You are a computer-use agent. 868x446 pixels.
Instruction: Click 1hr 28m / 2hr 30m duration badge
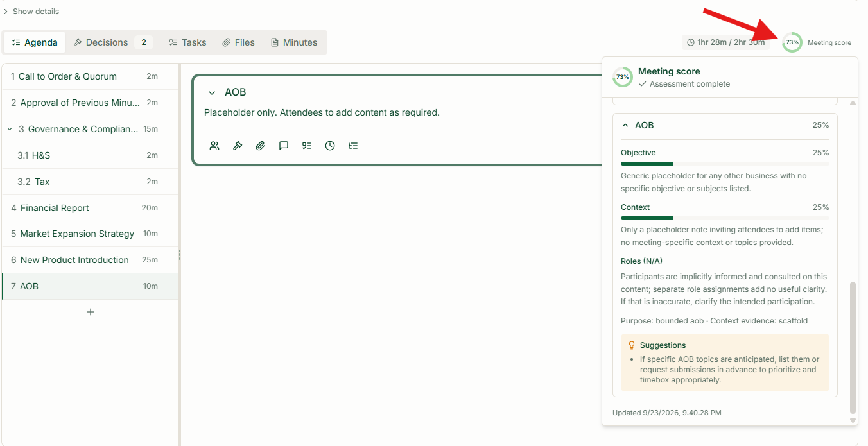tap(726, 42)
